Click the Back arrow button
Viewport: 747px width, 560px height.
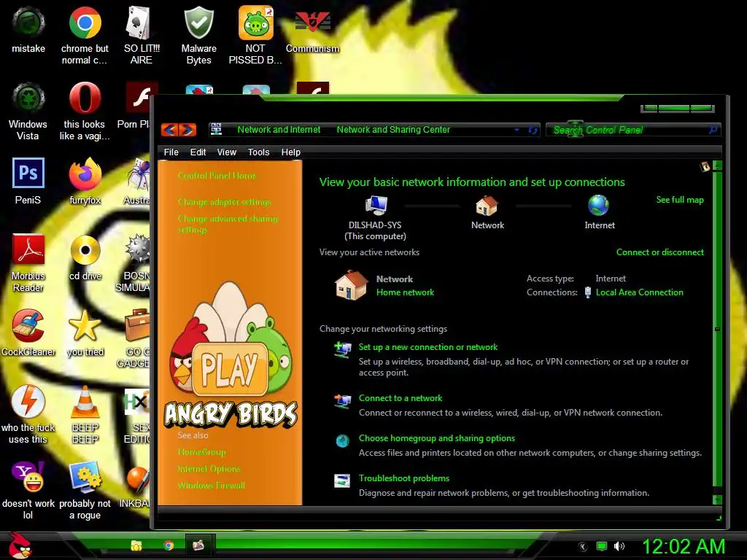[170, 130]
